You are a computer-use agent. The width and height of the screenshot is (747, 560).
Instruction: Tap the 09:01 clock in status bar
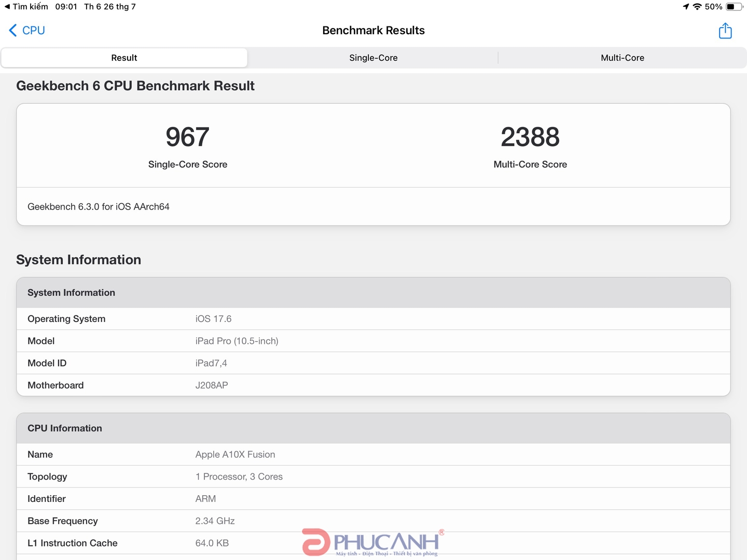click(x=66, y=7)
